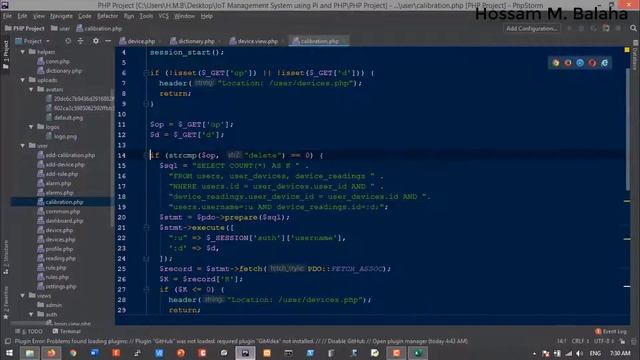Select settings.php in project tree
The height and width of the screenshot is (360, 640).
tap(61, 287)
